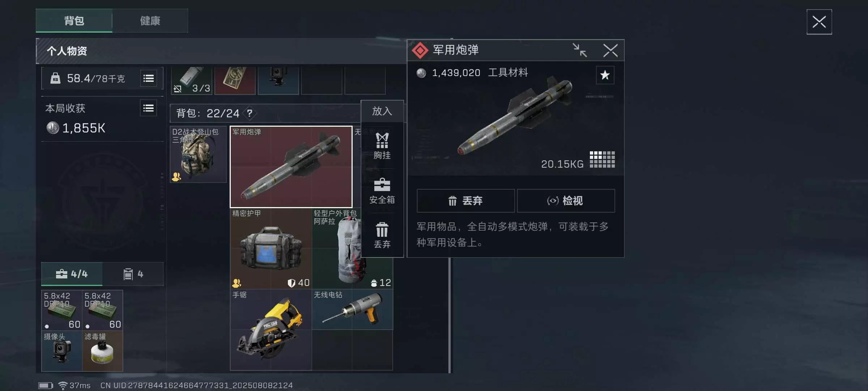868x391 pixels.
Task: Open the 放入 placement menu header
Action: pos(382,111)
